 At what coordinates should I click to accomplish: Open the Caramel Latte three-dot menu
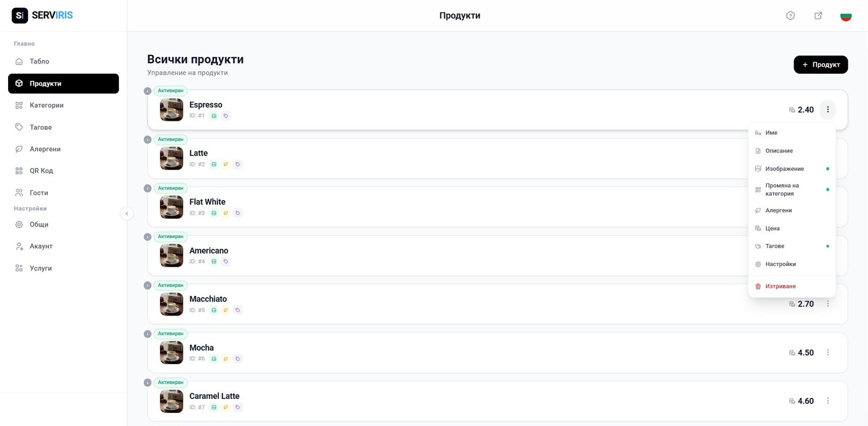coord(828,401)
